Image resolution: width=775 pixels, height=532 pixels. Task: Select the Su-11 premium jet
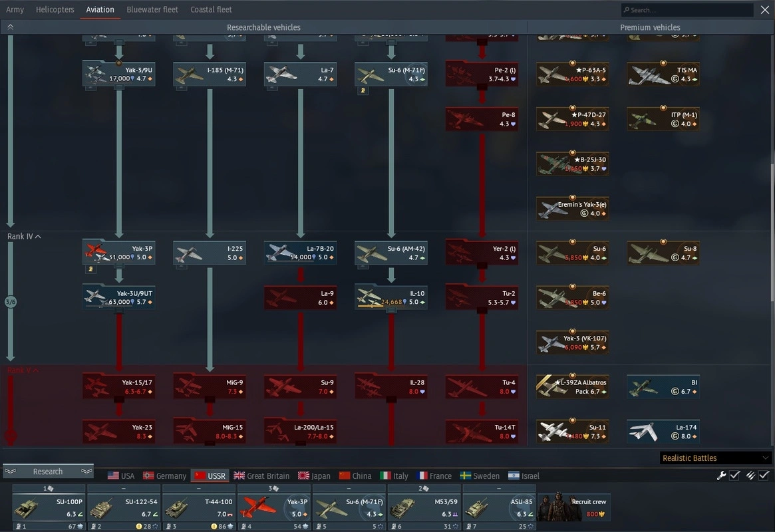[572, 432]
